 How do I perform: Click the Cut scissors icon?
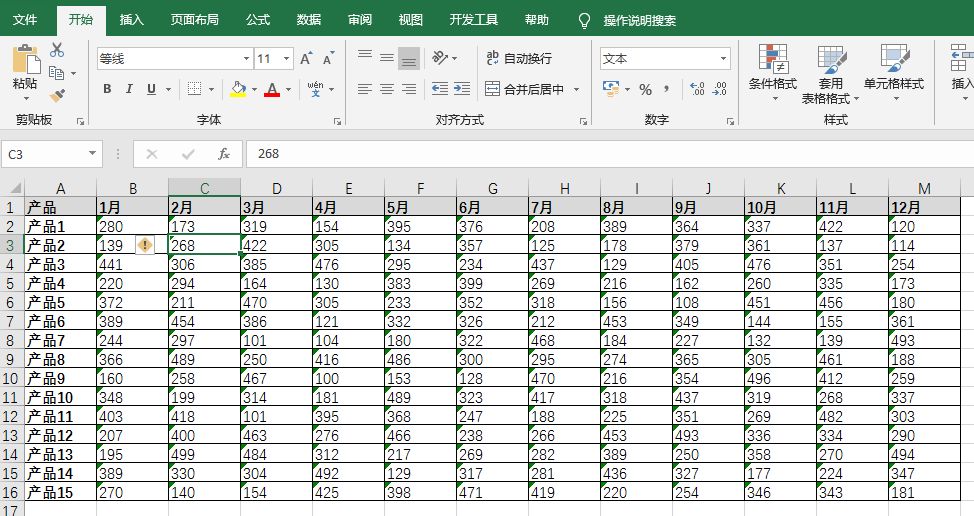(x=57, y=50)
